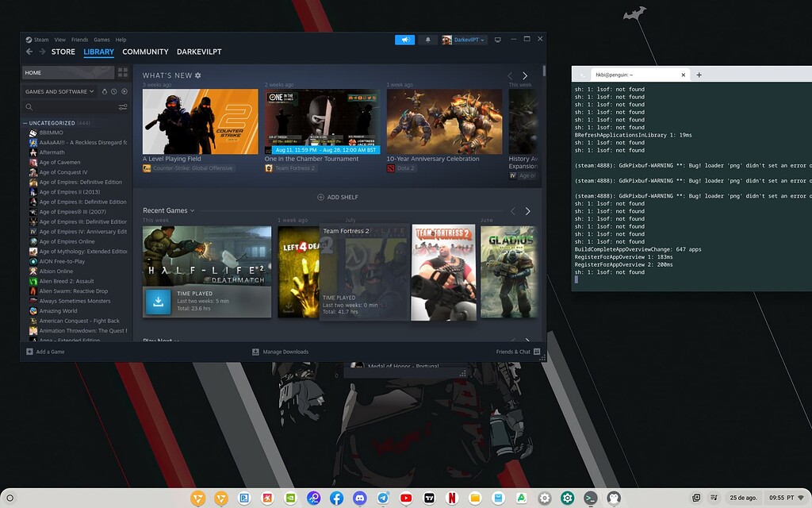Open Dota 2 news tag
The height and width of the screenshot is (508, 812).
pos(400,168)
